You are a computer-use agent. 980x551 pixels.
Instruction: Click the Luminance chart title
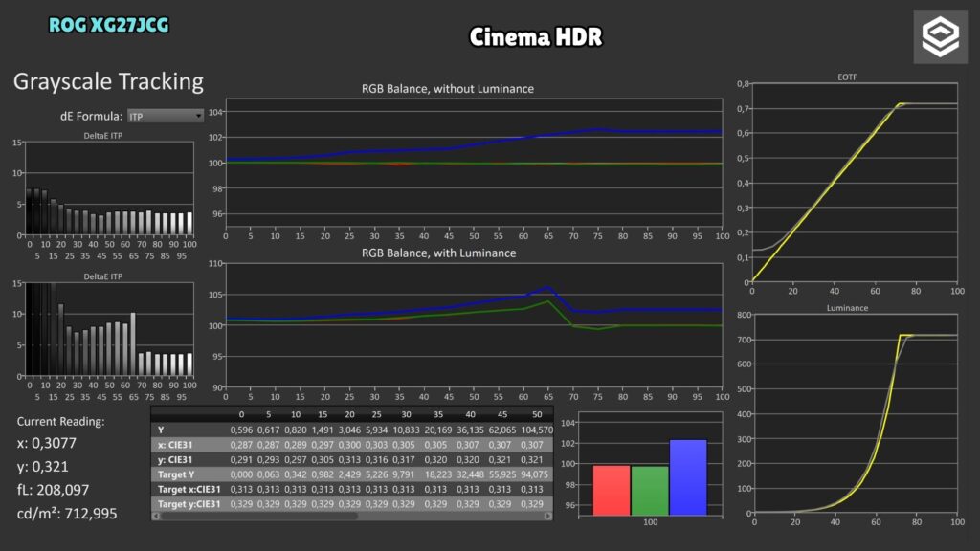click(847, 308)
